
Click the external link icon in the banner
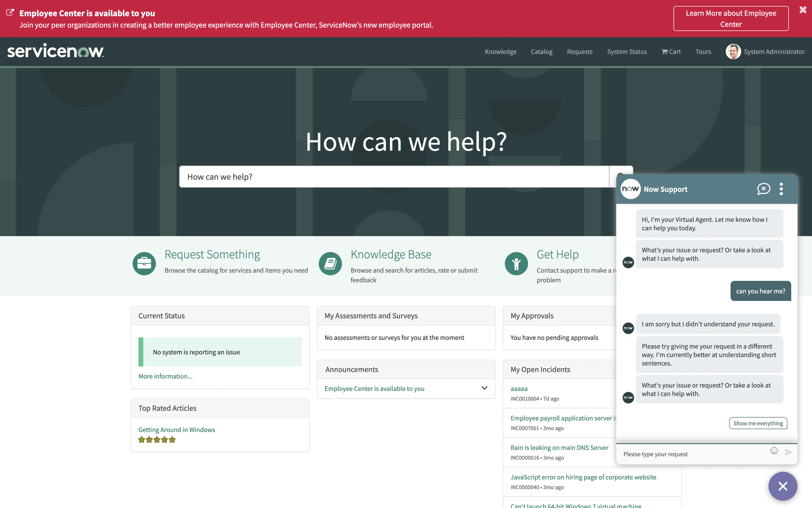[10, 12]
